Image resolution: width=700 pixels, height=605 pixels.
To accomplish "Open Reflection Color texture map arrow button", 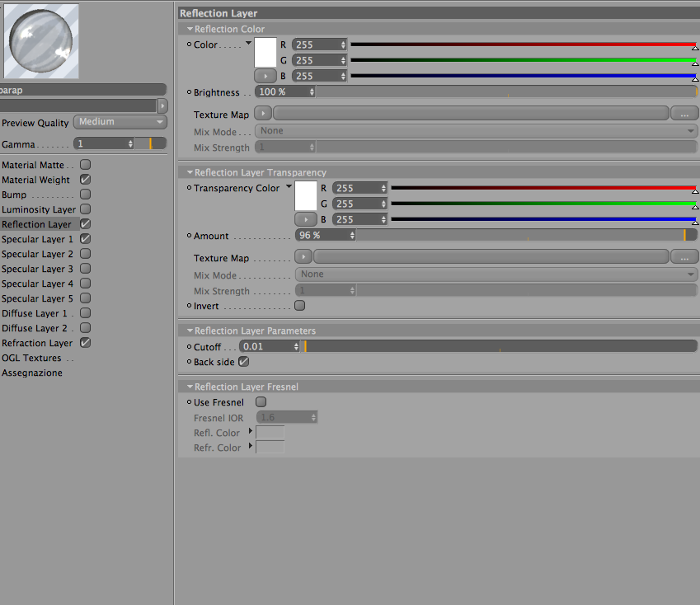I will (263, 113).
